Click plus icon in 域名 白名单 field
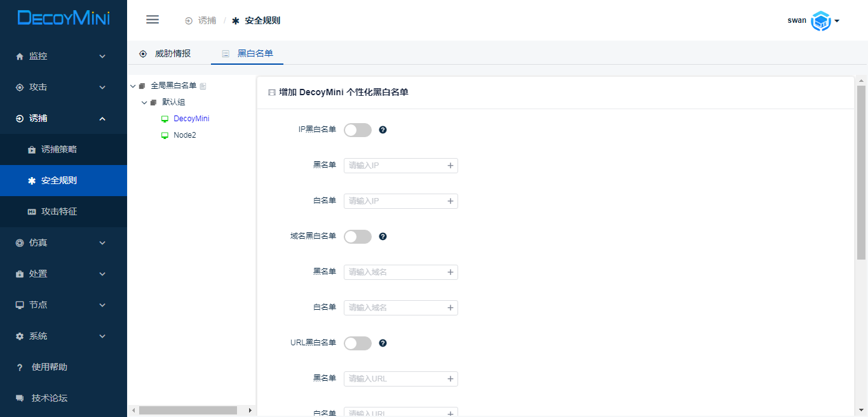This screenshot has height=417, width=868. pos(450,308)
